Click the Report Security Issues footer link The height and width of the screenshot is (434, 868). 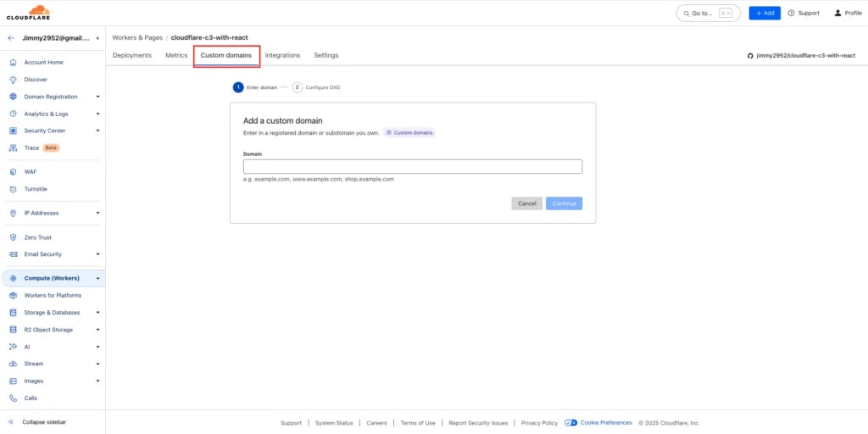(x=478, y=423)
